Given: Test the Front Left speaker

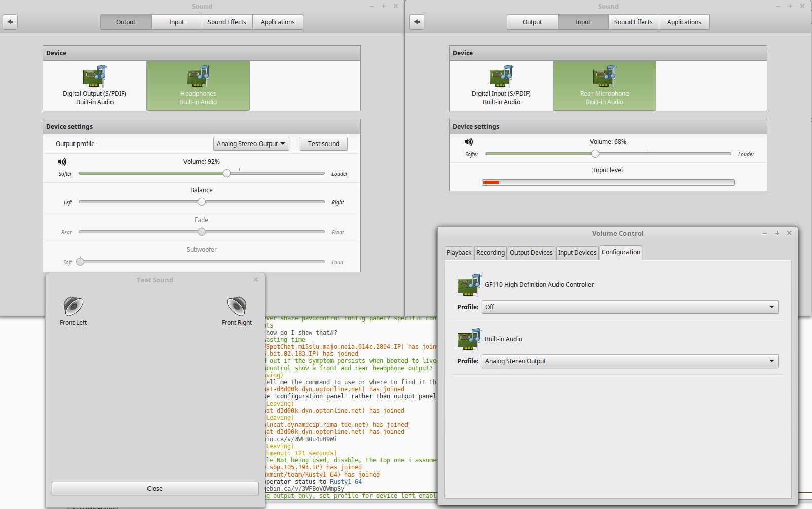Looking at the screenshot, I should click(73, 311).
